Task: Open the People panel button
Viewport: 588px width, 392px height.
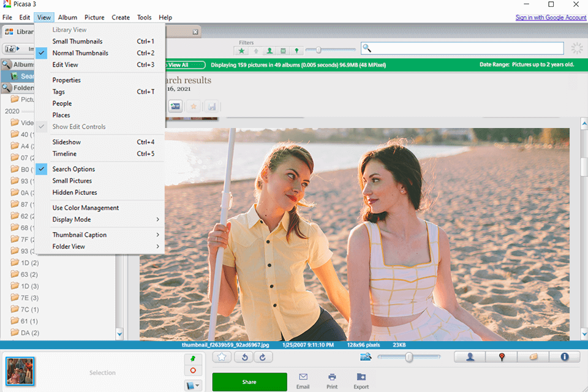Action: 470,356
